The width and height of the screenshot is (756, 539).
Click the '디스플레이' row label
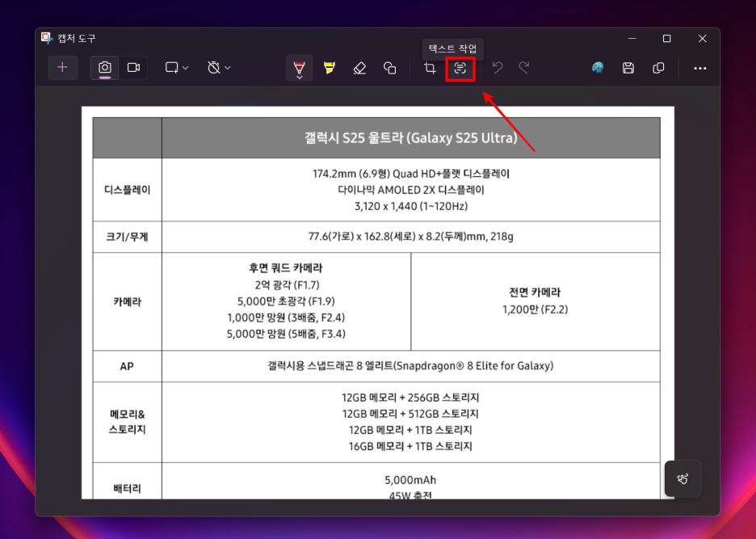[x=128, y=190]
